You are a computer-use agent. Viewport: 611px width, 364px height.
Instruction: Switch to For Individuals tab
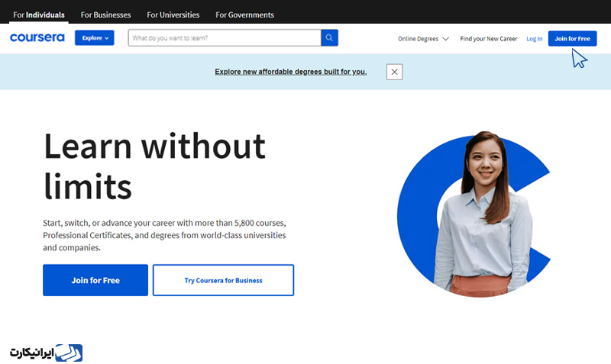pyautogui.click(x=39, y=14)
